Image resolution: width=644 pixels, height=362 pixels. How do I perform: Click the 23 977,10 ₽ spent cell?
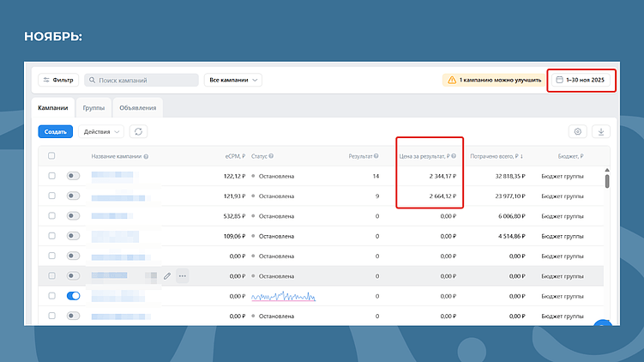510,196
